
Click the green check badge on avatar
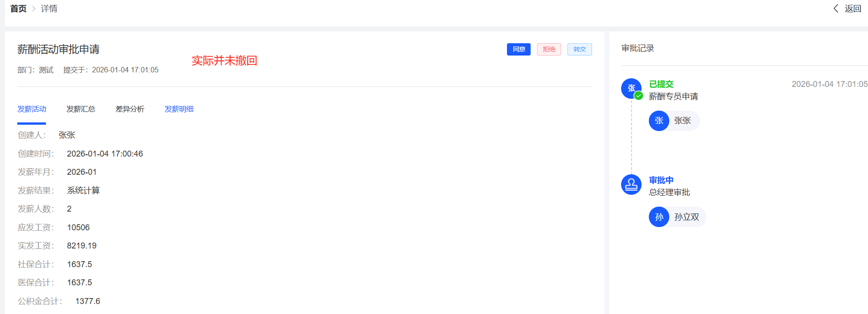pyautogui.click(x=639, y=96)
